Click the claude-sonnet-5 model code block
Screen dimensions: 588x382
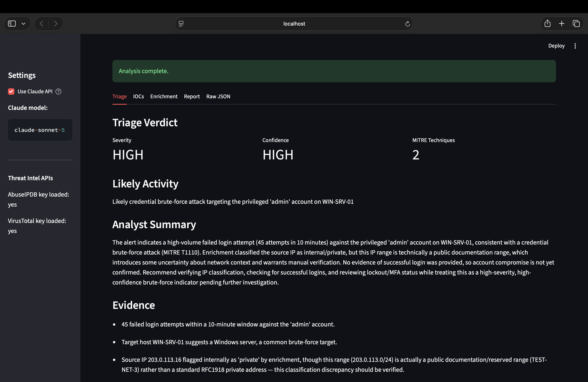pos(40,130)
